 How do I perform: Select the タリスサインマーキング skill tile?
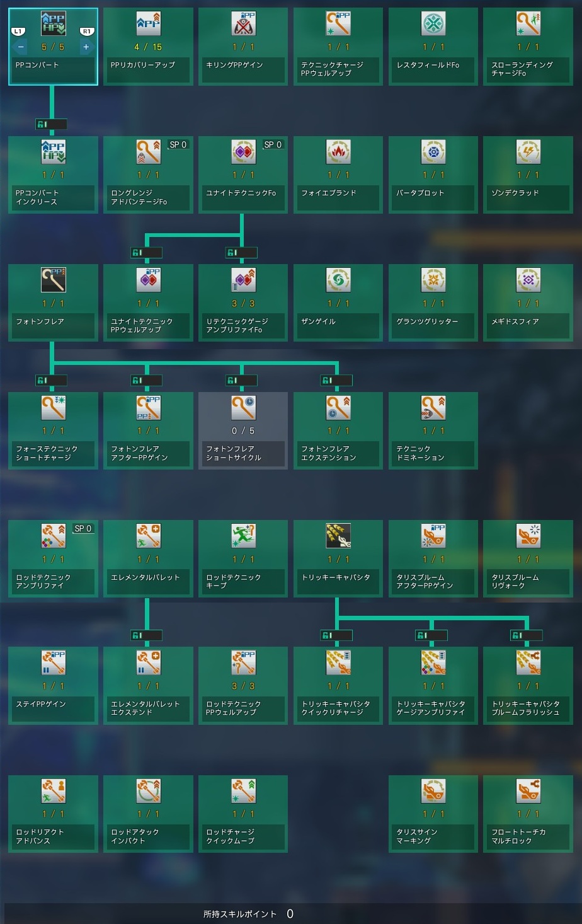433,814
